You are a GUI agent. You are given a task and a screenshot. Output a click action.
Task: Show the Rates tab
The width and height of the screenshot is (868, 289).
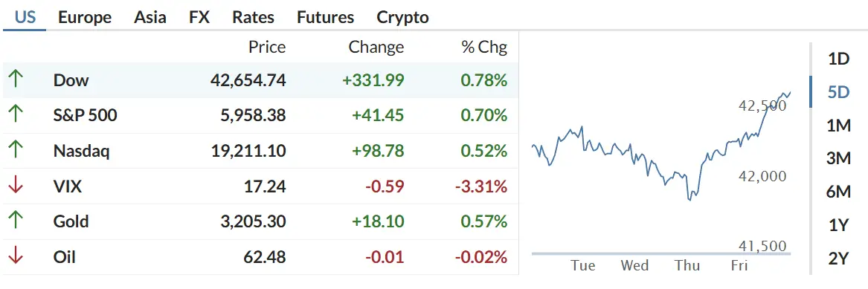(253, 17)
